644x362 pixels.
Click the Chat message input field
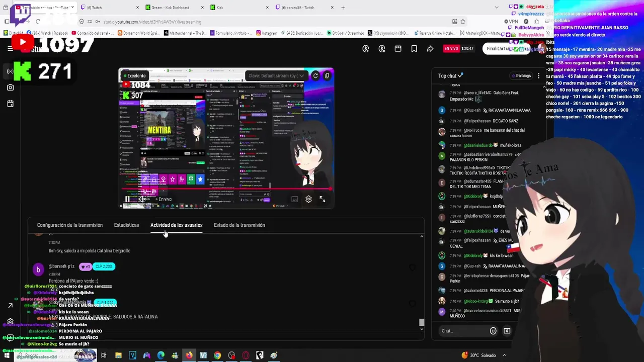[x=463, y=331]
